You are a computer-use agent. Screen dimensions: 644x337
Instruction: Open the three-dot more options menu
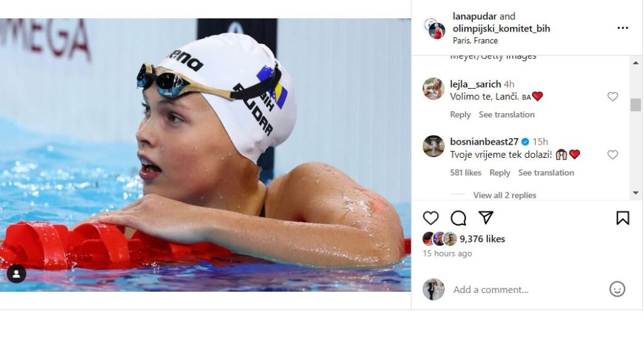[x=623, y=28]
